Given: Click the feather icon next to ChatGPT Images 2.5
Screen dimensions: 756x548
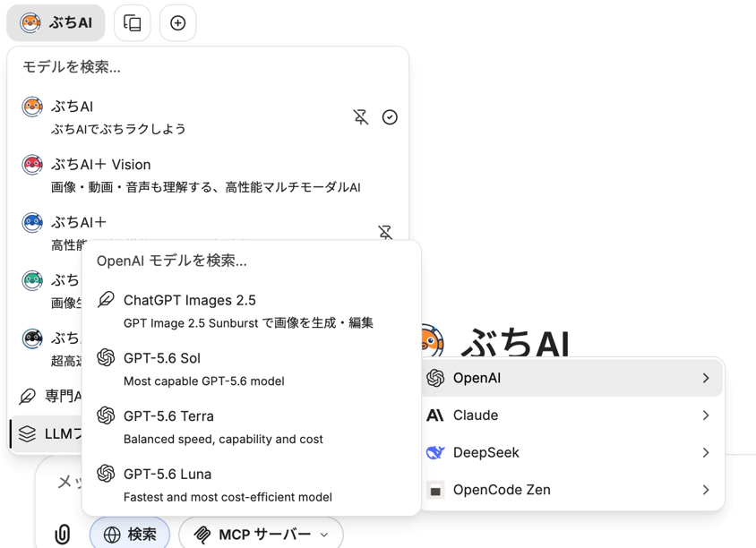Looking at the screenshot, I should 106,300.
